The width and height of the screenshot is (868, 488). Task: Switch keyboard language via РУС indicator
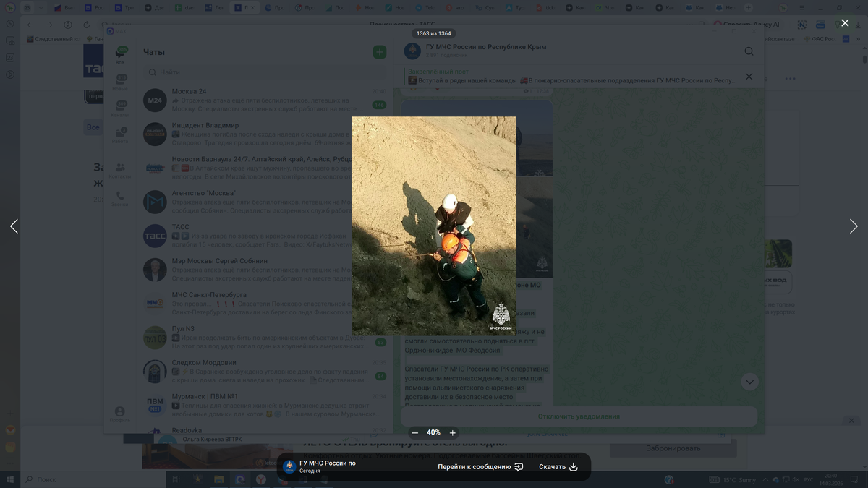(x=809, y=480)
